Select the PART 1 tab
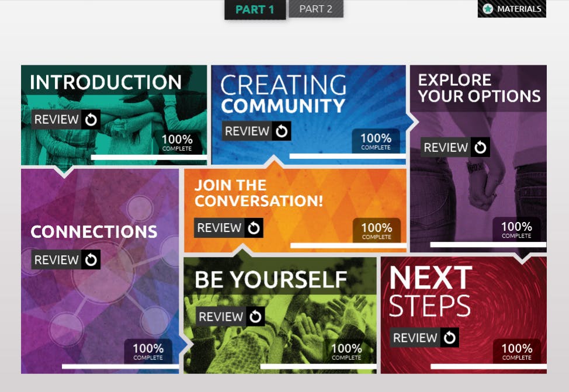 click(x=255, y=9)
